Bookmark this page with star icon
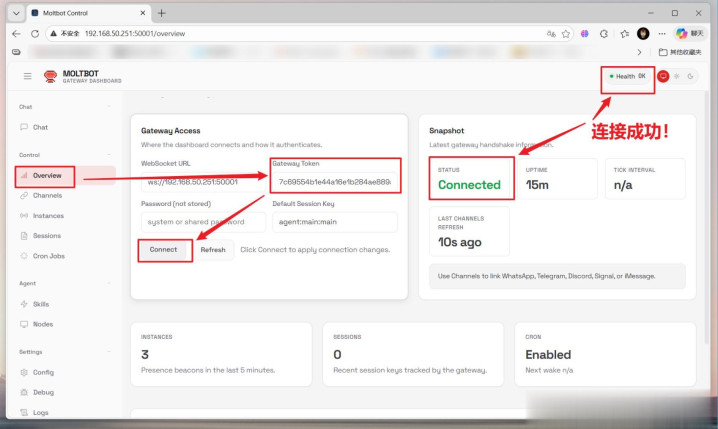718x429 pixels. (566, 33)
